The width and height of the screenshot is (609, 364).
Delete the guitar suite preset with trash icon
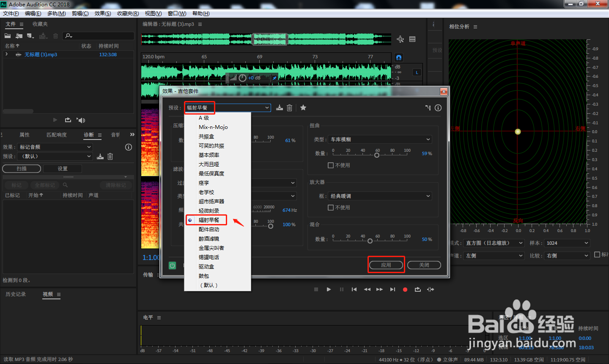[x=289, y=108]
